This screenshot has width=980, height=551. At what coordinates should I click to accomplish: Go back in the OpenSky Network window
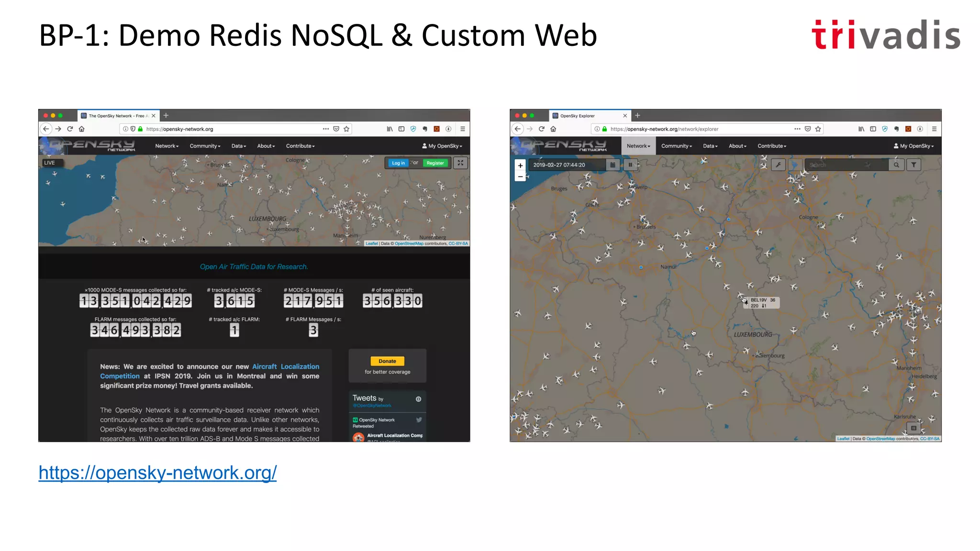click(46, 129)
